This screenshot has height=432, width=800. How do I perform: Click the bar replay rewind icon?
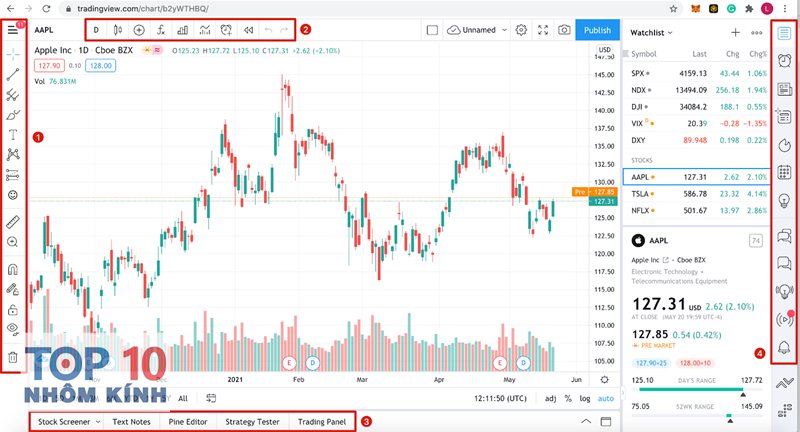(x=248, y=30)
